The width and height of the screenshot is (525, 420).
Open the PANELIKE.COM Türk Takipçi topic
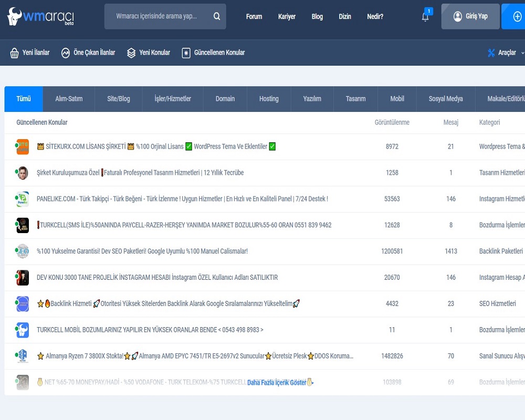(183, 199)
